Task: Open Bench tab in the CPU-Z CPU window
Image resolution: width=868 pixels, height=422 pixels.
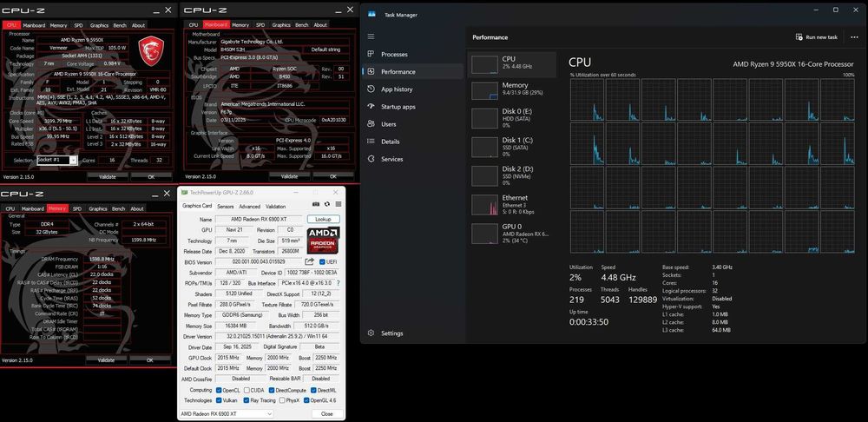Action: click(x=120, y=25)
